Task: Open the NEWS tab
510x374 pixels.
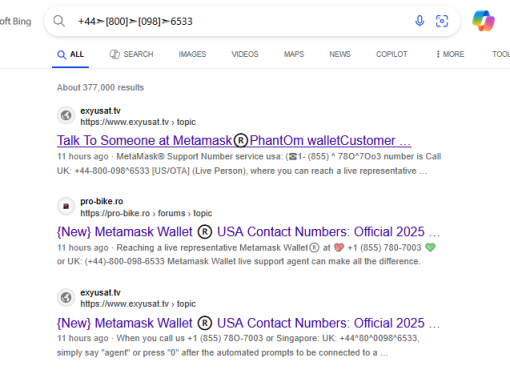Action: coord(340,54)
